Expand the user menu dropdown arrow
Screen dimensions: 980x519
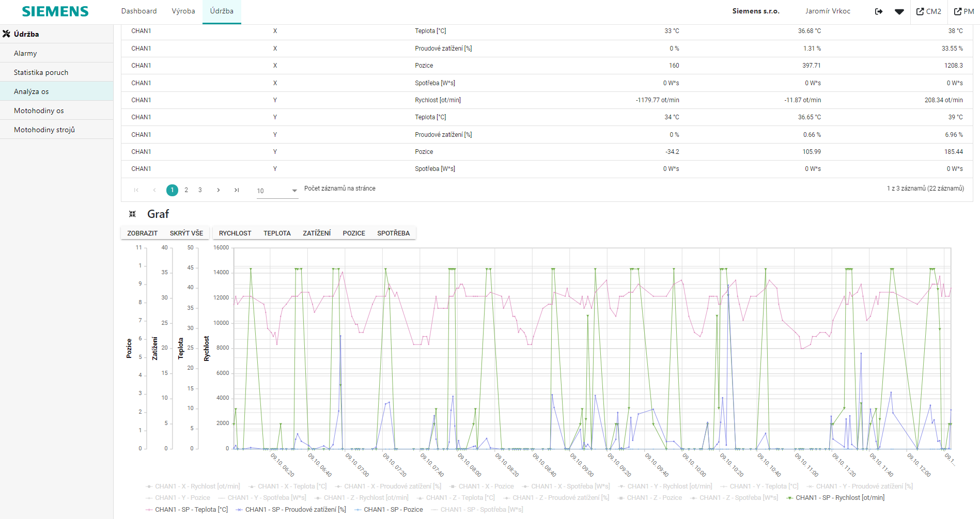899,11
